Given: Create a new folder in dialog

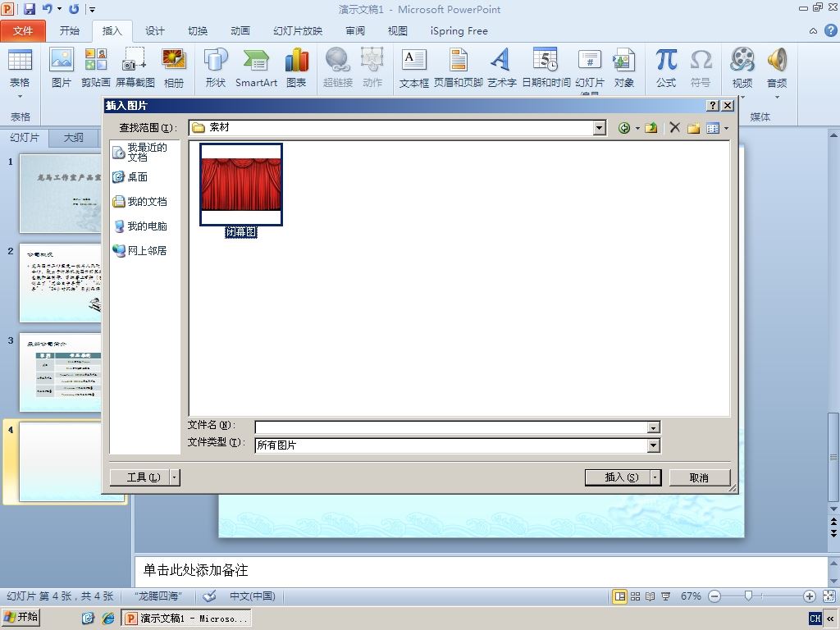Looking at the screenshot, I should pos(694,128).
